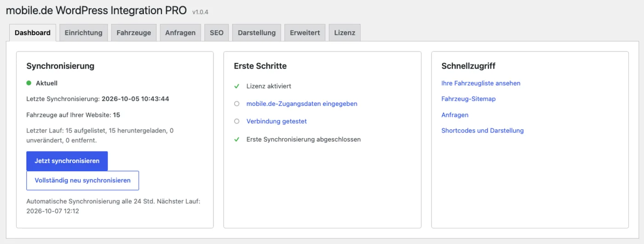
Task: Select the SEO tab
Action: [x=217, y=33]
